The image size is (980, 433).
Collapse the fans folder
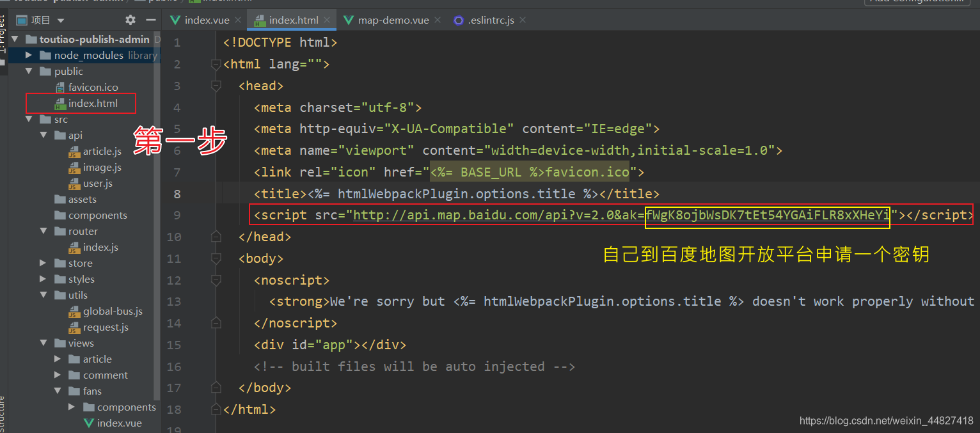(58, 391)
